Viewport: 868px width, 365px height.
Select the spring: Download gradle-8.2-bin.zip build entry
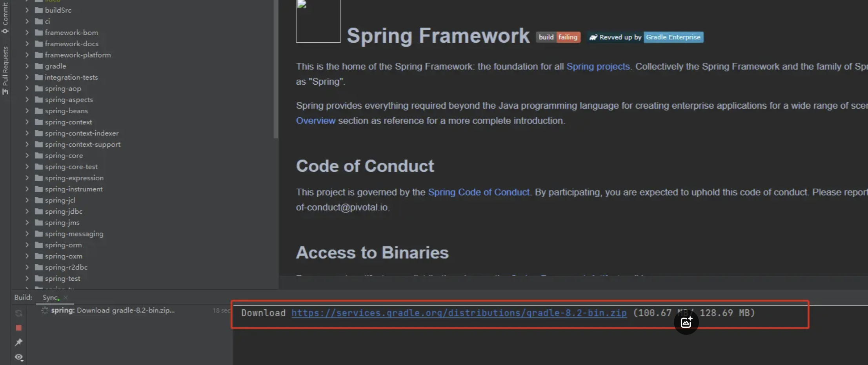(113, 310)
